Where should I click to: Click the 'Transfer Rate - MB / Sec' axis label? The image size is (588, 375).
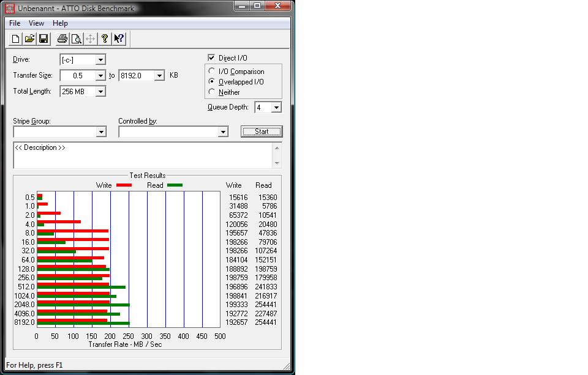coord(125,344)
